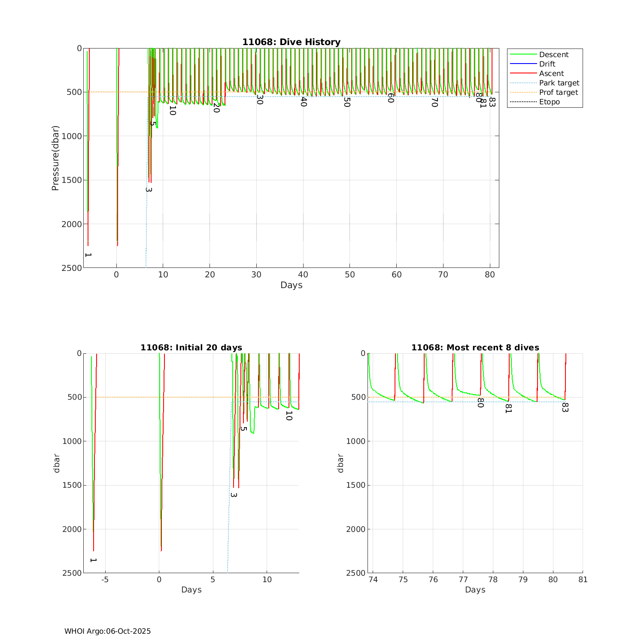This screenshot has height=644, width=644.
Task: Click the 'WHOI Argo:06-Oct-2025' footer text
Action: coord(107,631)
